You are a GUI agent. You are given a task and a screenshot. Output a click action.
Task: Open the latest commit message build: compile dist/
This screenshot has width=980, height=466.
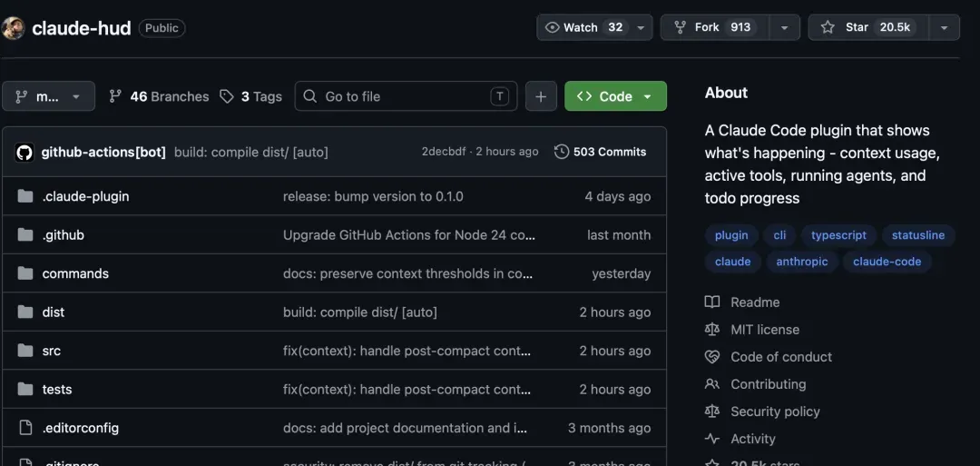point(250,152)
